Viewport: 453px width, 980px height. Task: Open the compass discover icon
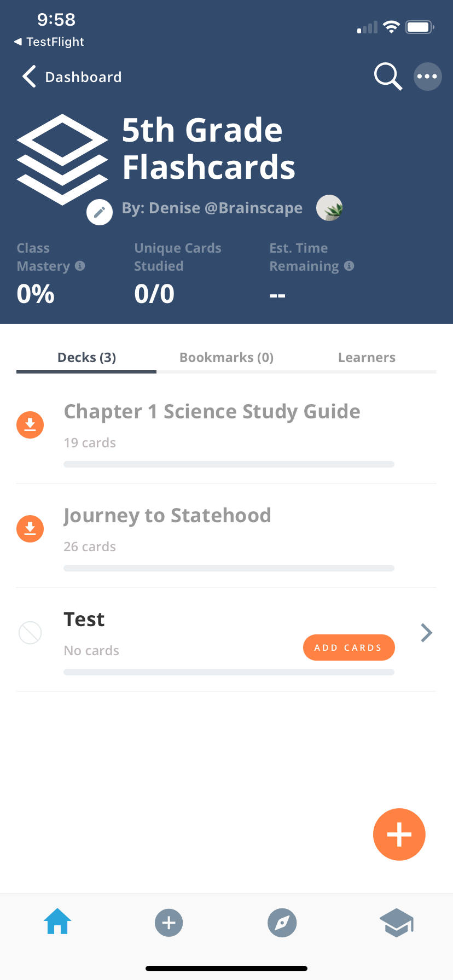(282, 923)
